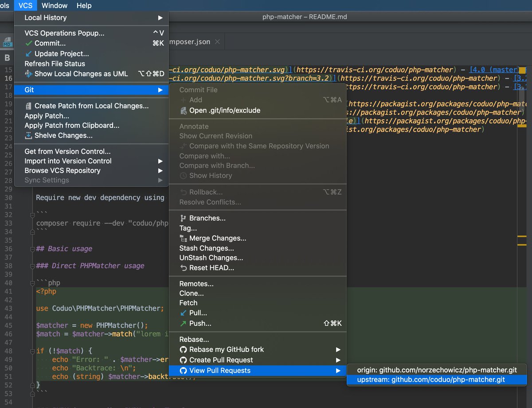
Task: Click the green Push arrow icon
Action: pos(184,324)
